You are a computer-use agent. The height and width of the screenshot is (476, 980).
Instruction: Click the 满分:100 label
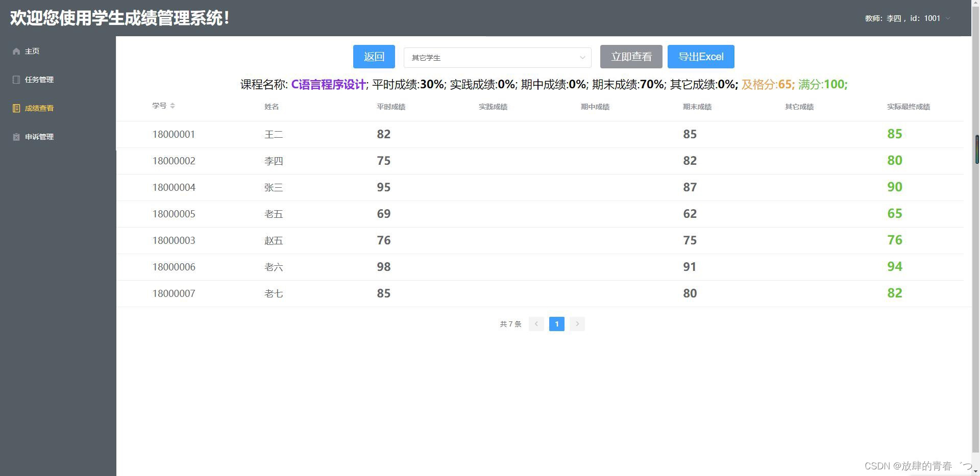pyautogui.click(x=822, y=84)
